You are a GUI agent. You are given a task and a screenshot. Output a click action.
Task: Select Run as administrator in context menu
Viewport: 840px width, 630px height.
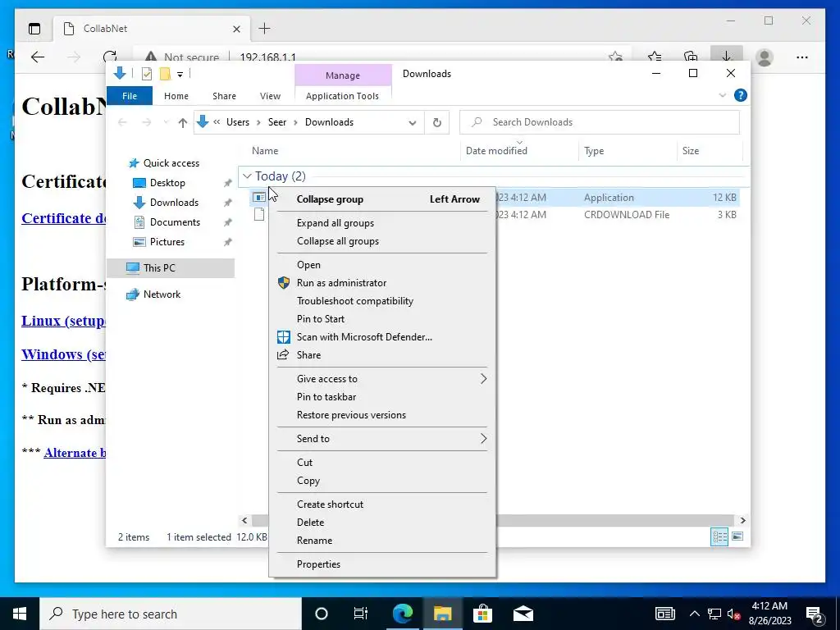pos(341,283)
